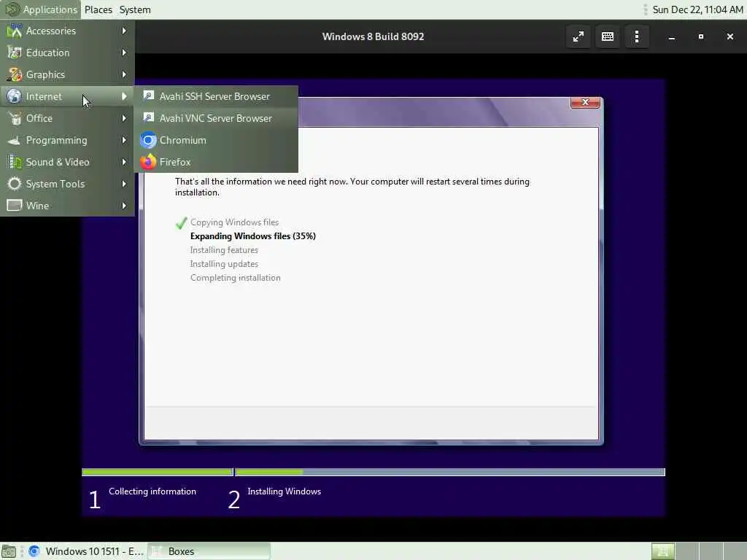Click the Education category icon

pos(15,52)
